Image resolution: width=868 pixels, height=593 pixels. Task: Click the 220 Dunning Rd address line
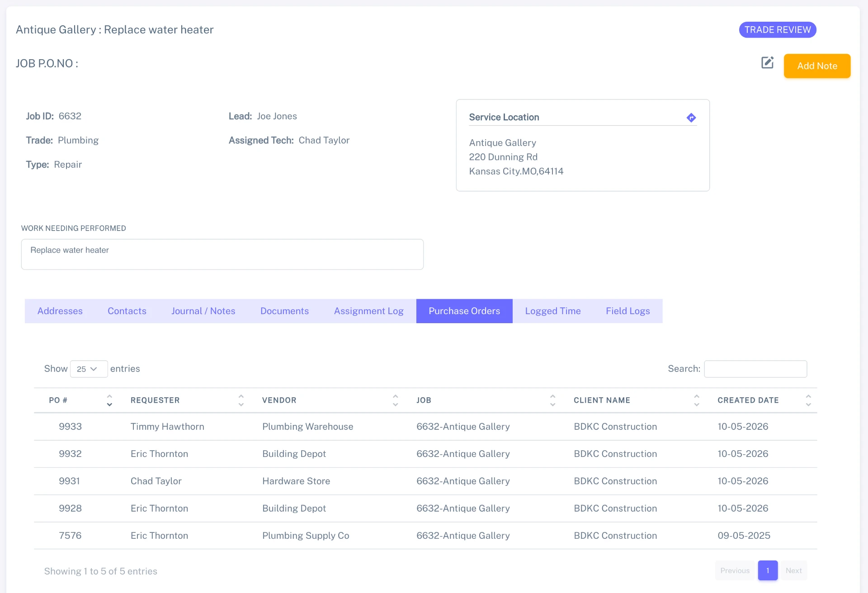(x=503, y=157)
